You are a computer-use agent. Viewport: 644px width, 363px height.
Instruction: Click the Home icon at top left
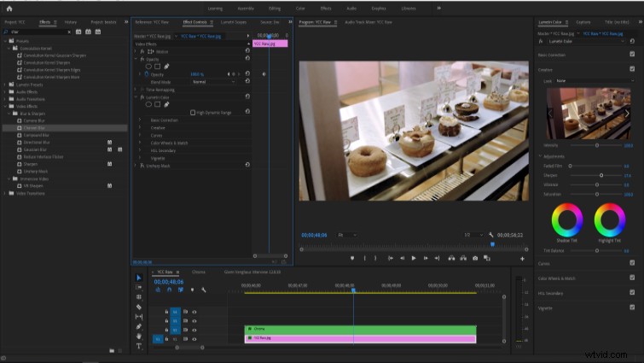point(9,9)
